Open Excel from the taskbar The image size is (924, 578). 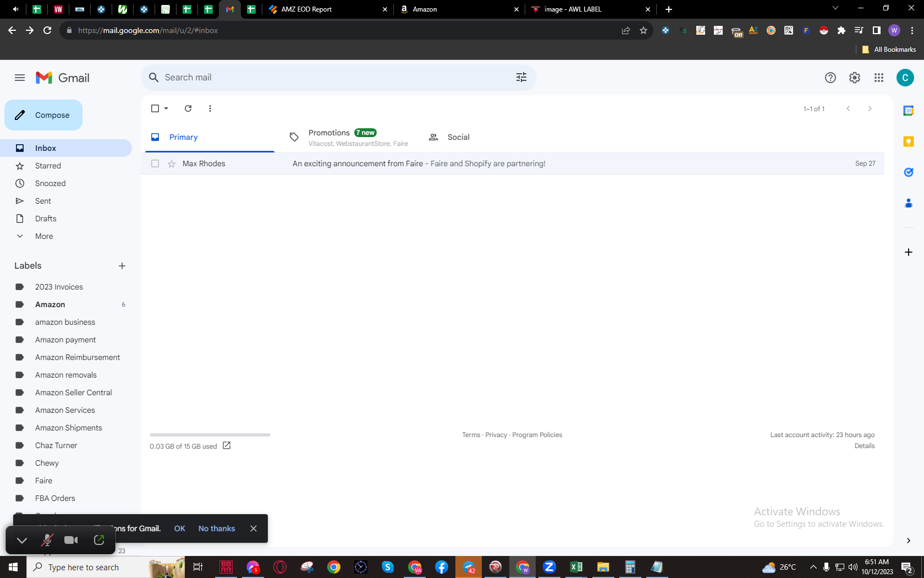click(576, 567)
